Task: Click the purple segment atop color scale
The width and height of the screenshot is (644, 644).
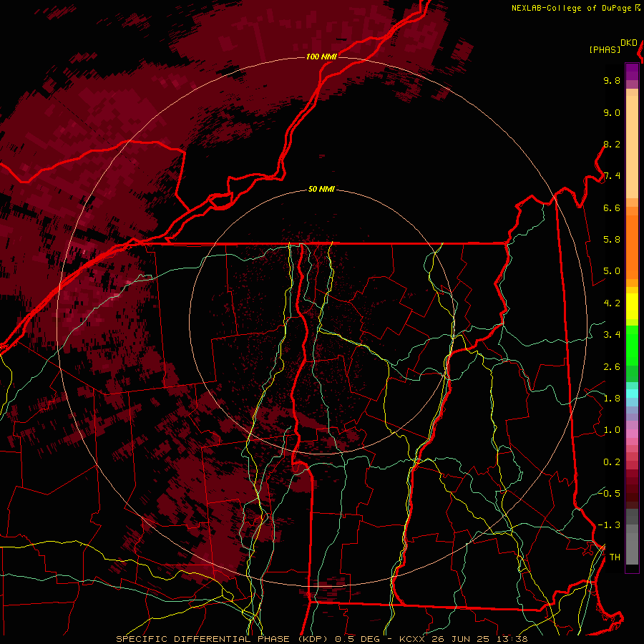Action: tap(632, 72)
